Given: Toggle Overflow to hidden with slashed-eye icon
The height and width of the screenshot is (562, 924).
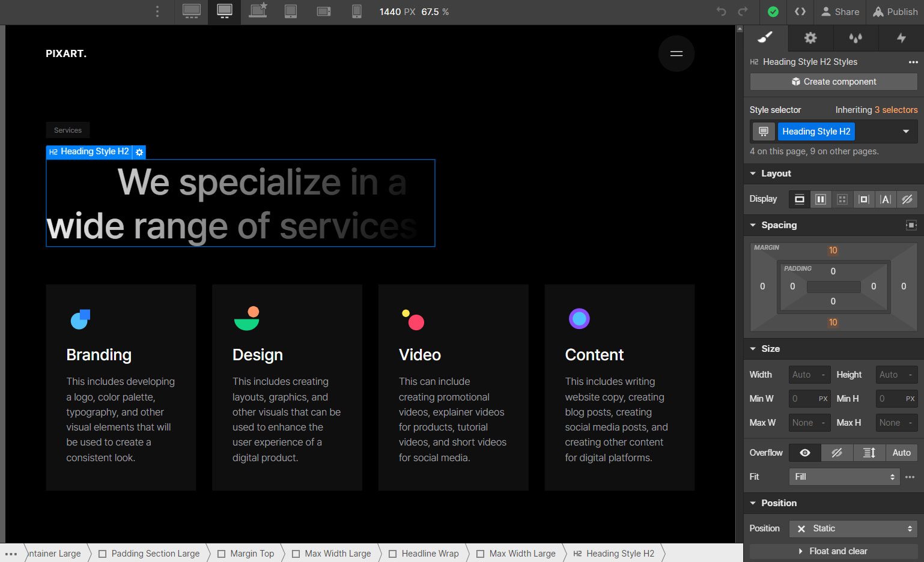Looking at the screenshot, I should tap(837, 453).
